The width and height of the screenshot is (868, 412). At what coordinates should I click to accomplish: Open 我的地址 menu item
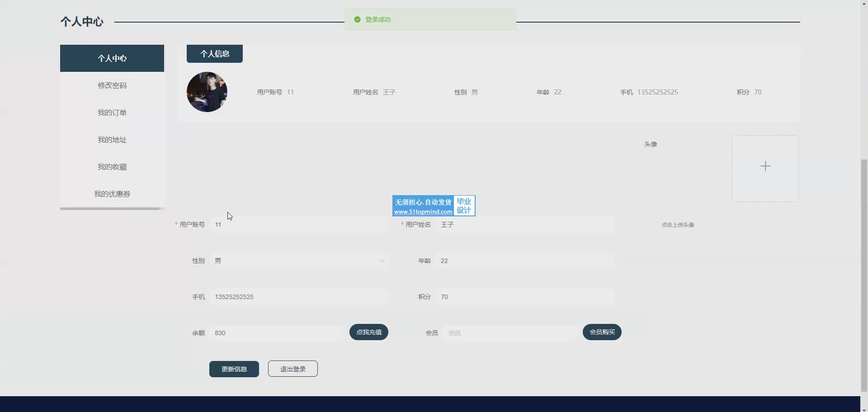(112, 140)
